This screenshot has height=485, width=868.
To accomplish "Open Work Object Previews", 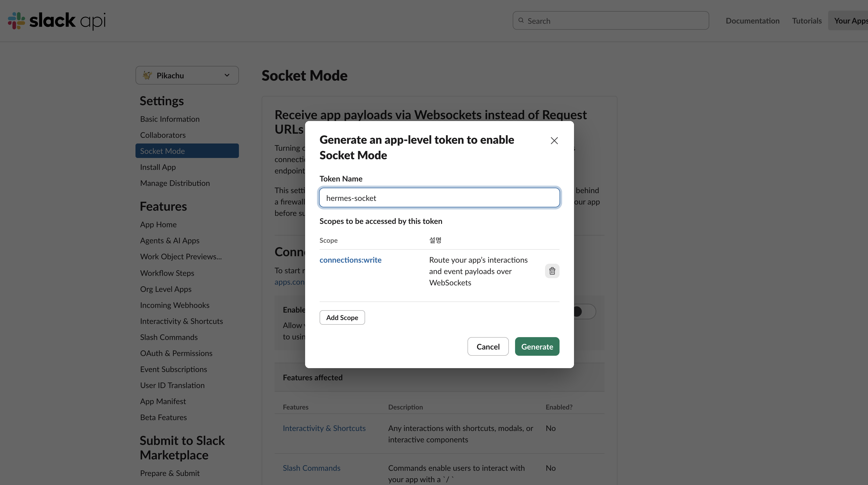I will tap(181, 257).
